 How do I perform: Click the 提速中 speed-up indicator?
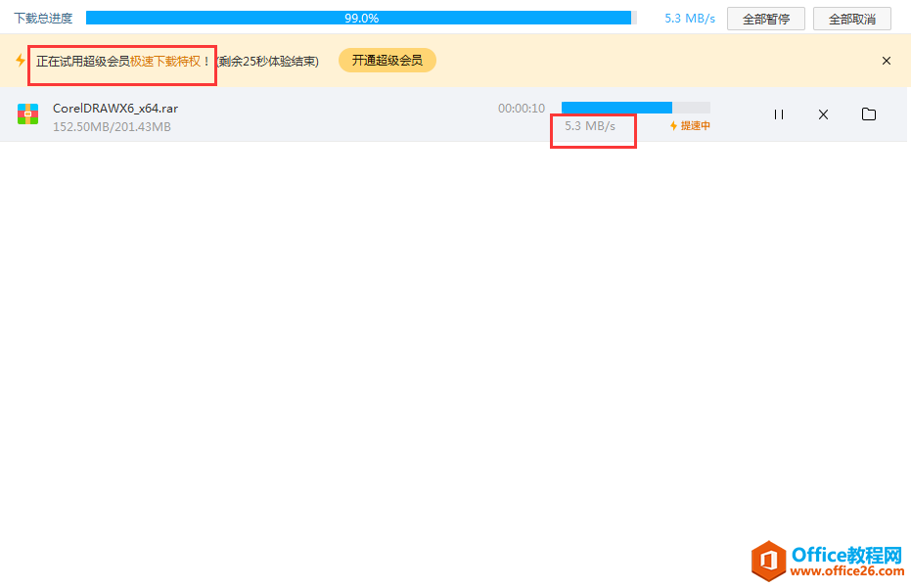pos(690,125)
